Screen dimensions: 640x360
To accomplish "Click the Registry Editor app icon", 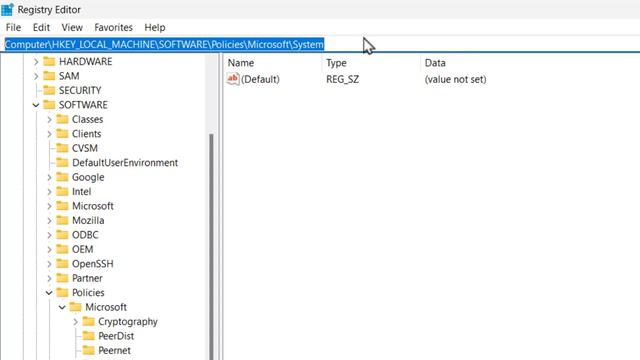I will coord(7,9).
